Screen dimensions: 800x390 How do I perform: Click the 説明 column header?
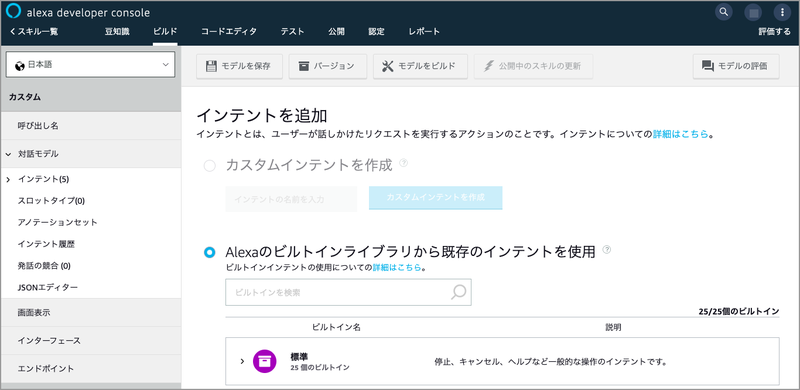click(613, 327)
